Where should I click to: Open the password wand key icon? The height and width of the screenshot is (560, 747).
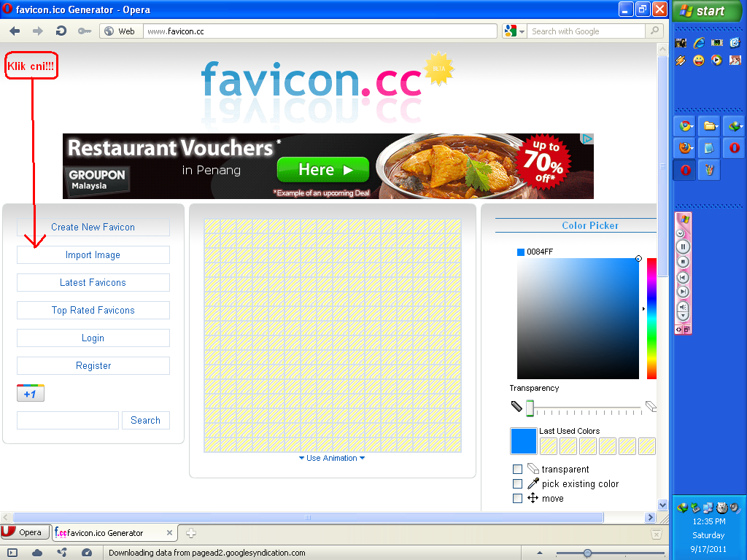point(85,31)
